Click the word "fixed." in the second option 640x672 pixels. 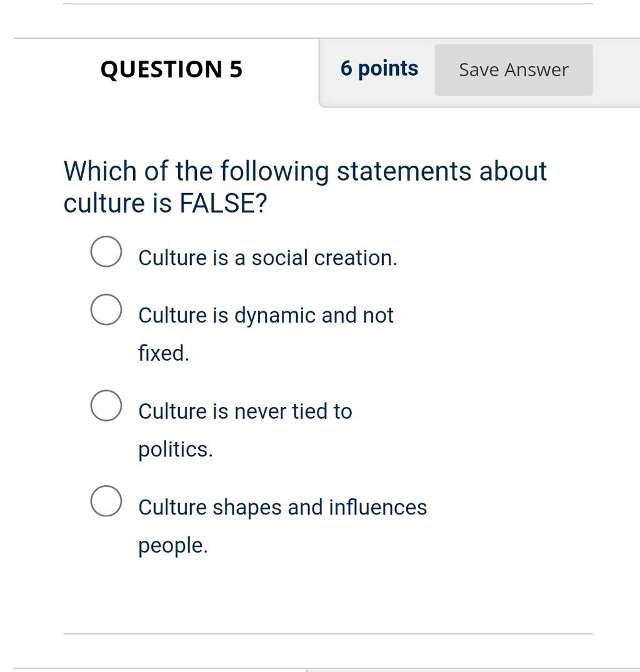pyautogui.click(x=164, y=353)
